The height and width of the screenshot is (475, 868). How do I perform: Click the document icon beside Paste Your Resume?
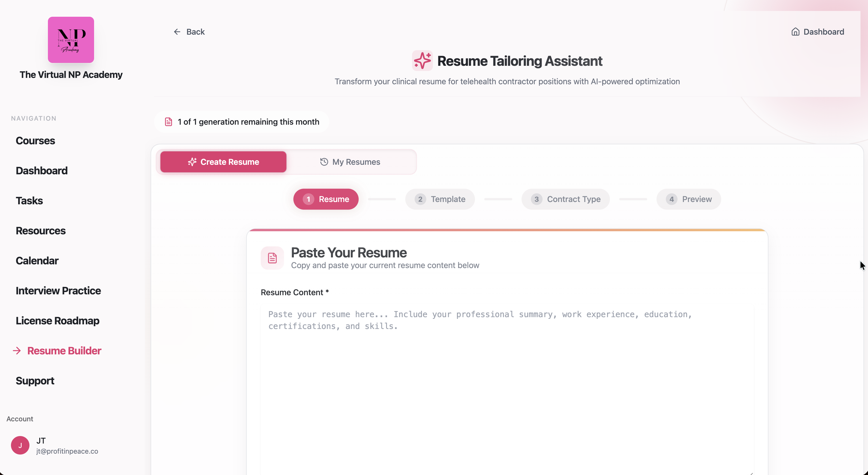(x=272, y=258)
